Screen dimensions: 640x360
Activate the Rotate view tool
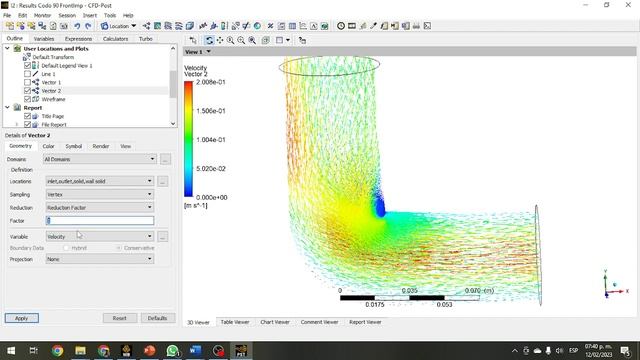(209, 40)
